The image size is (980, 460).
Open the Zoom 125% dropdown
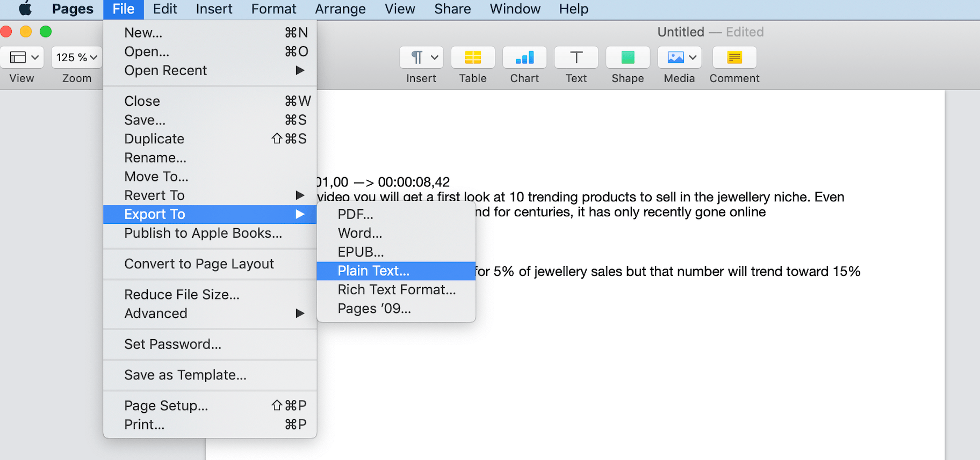77,57
